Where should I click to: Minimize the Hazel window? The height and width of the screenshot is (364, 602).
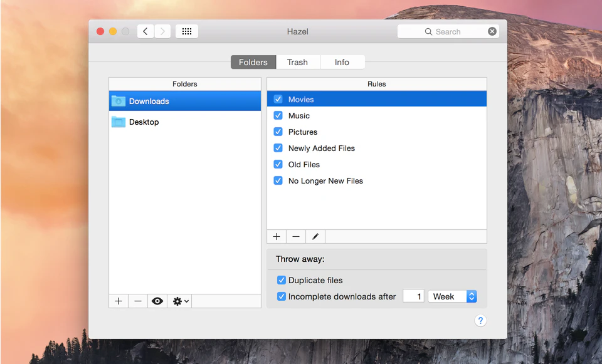pos(113,31)
